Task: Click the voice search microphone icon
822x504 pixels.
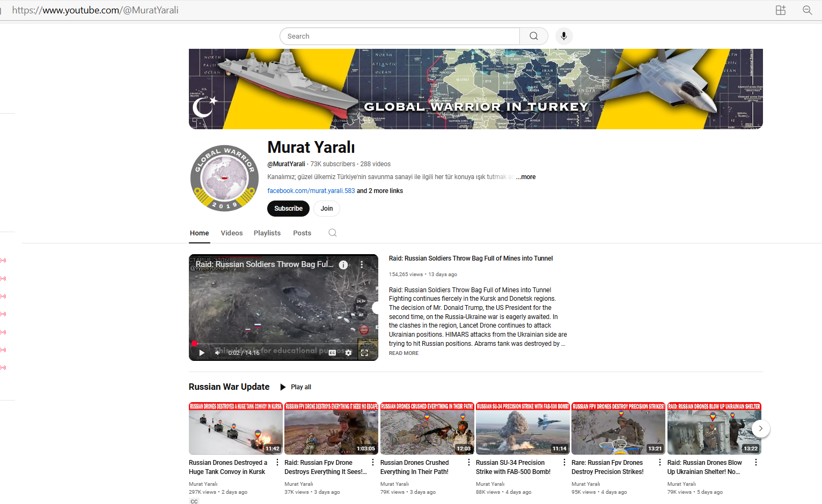Action: [563, 36]
